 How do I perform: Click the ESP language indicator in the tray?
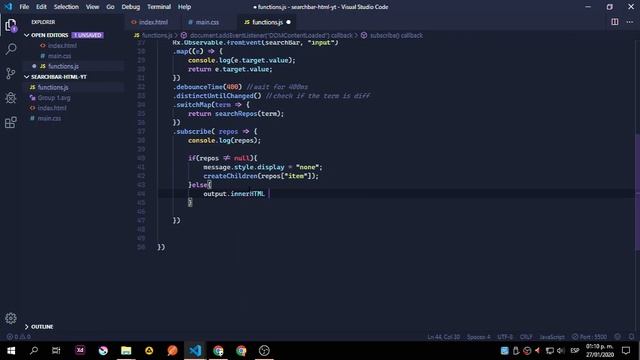tap(575, 351)
